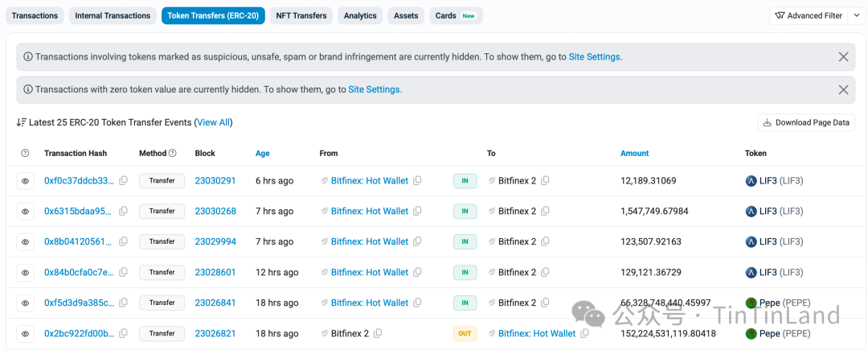Preview transaction 0xf0c37ddcb33 with eye icon

(26, 181)
